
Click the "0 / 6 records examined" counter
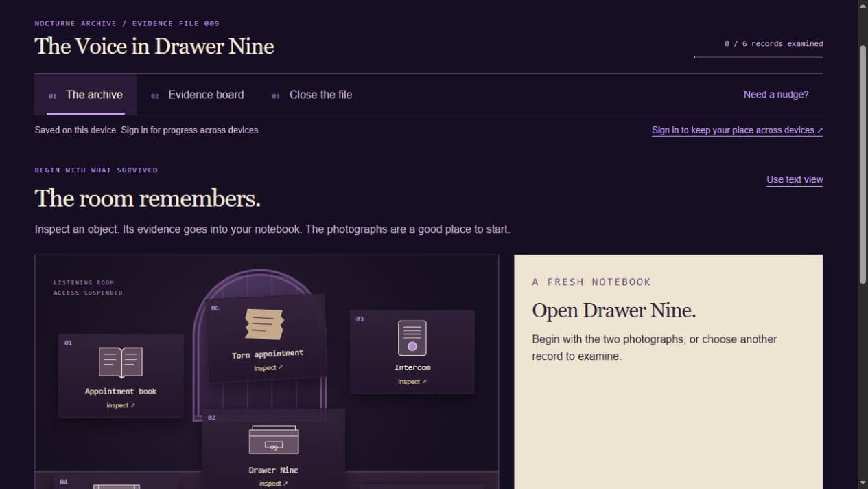pos(773,43)
